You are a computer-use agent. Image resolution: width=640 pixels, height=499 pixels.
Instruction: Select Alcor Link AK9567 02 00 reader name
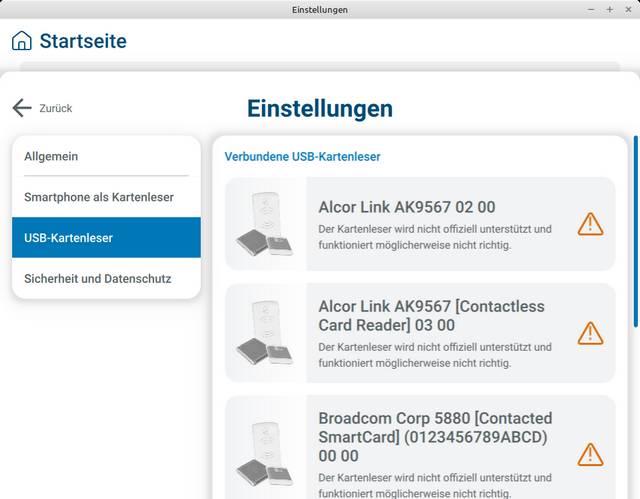click(x=406, y=207)
